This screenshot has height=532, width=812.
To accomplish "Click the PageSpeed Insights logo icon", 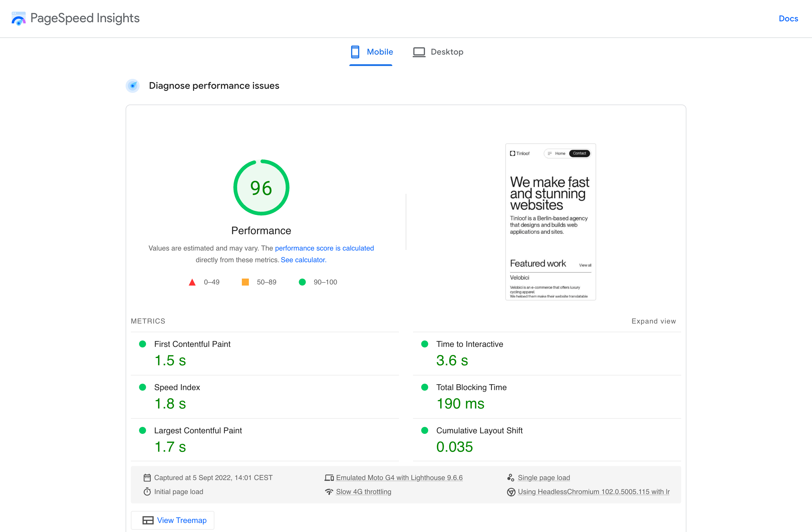I will [x=18, y=18].
